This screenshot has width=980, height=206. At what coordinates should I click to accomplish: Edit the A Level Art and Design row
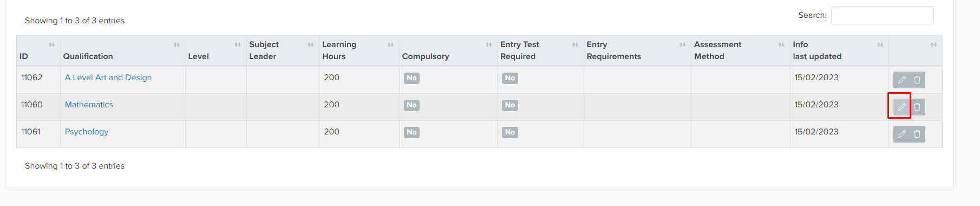coord(901,80)
